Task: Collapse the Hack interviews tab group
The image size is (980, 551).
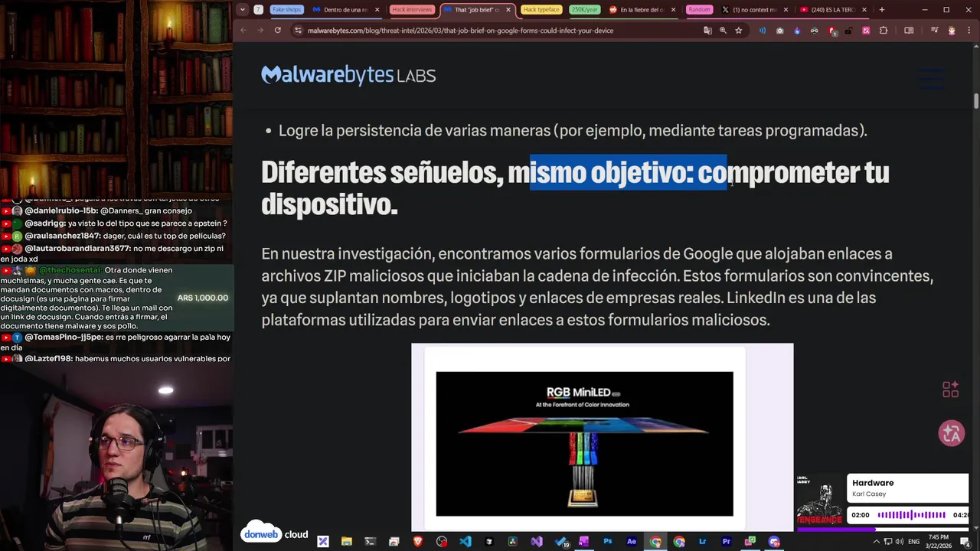Action: coord(412,10)
